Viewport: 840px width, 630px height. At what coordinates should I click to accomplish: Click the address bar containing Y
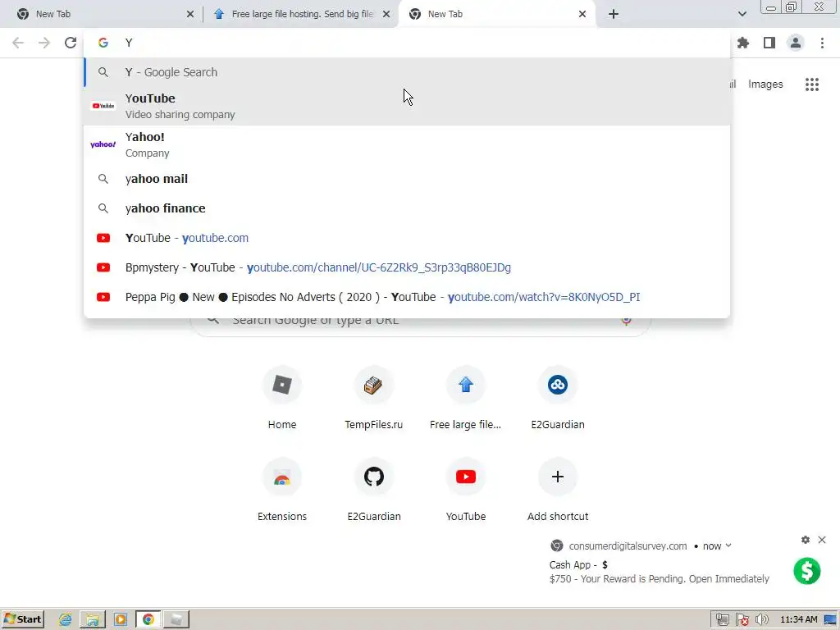407,43
